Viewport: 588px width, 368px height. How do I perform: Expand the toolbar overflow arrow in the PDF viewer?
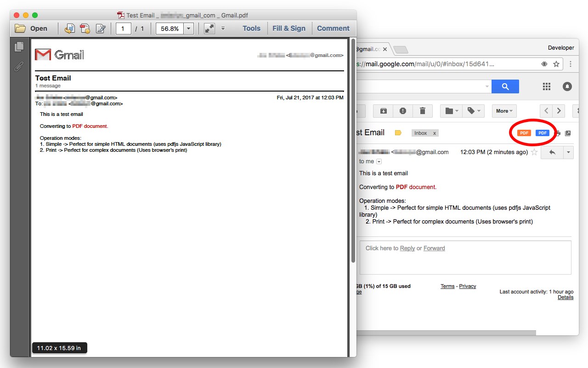pos(223,28)
